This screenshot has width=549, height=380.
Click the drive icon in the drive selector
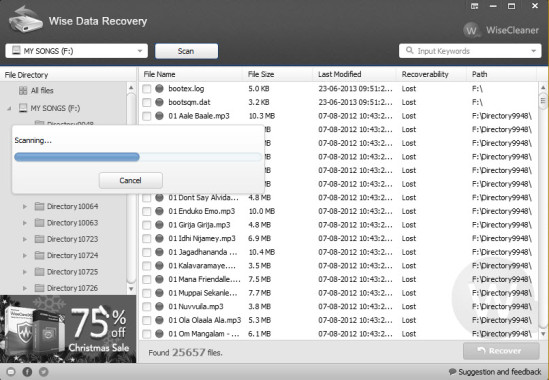[x=16, y=50]
